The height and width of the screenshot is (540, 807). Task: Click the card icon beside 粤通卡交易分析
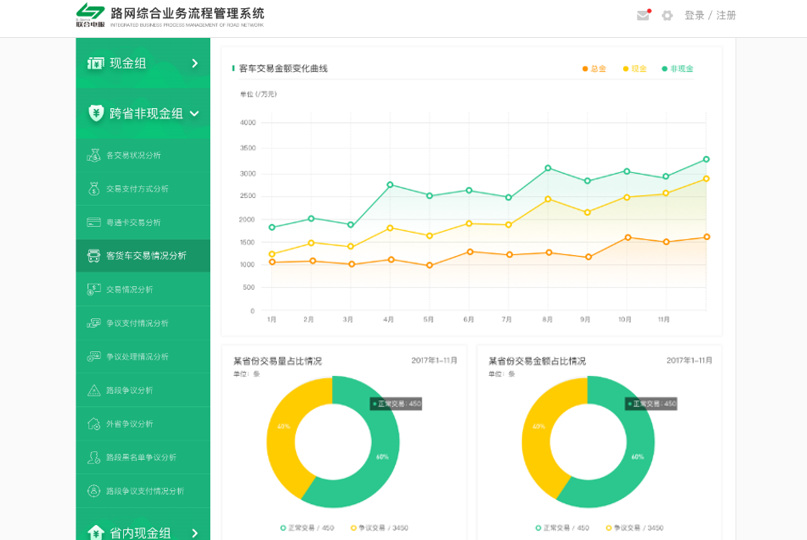pyautogui.click(x=94, y=222)
